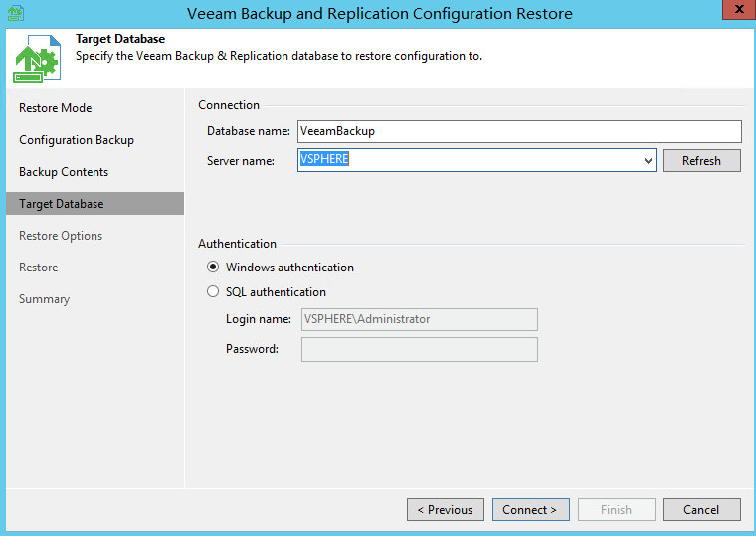Click the Windows authentication label text
756x536 pixels.
(289, 268)
